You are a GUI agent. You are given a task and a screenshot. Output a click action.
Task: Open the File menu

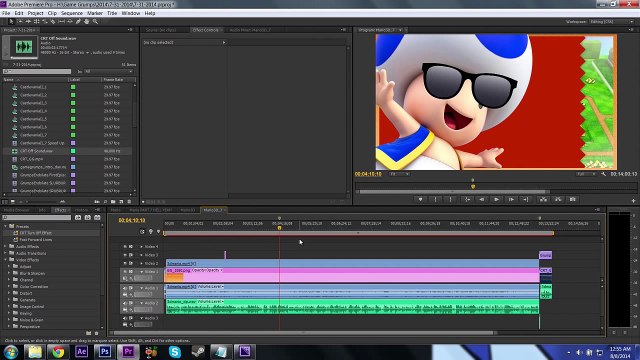(6, 13)
